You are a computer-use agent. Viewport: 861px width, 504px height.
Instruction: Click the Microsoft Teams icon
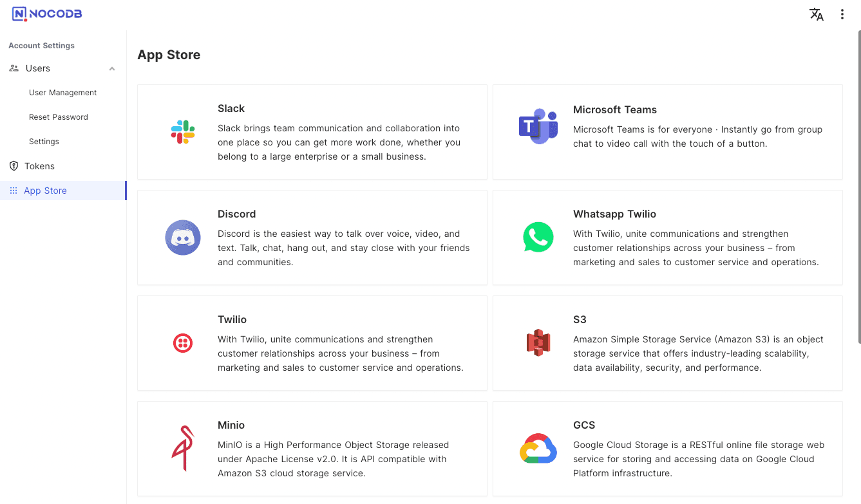tap(538, 127)
